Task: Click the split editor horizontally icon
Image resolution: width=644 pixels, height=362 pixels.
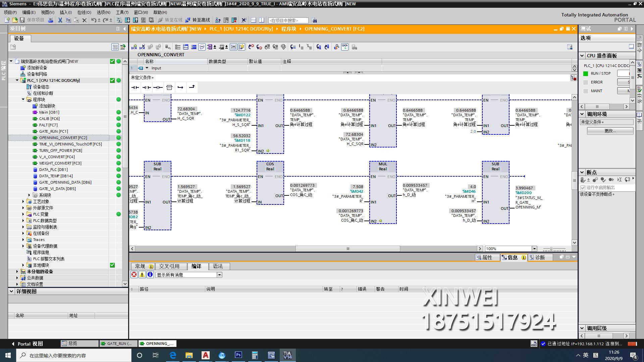Action: pyautogui.click(x=253, y=20)
